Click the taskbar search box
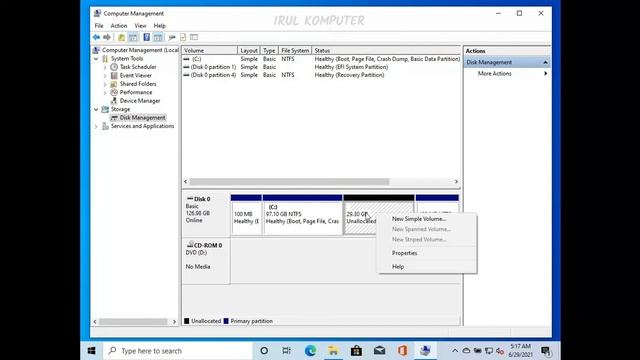The width and height of the screenshot is (640, 360). pyautogui.click(x=178, y=351)
